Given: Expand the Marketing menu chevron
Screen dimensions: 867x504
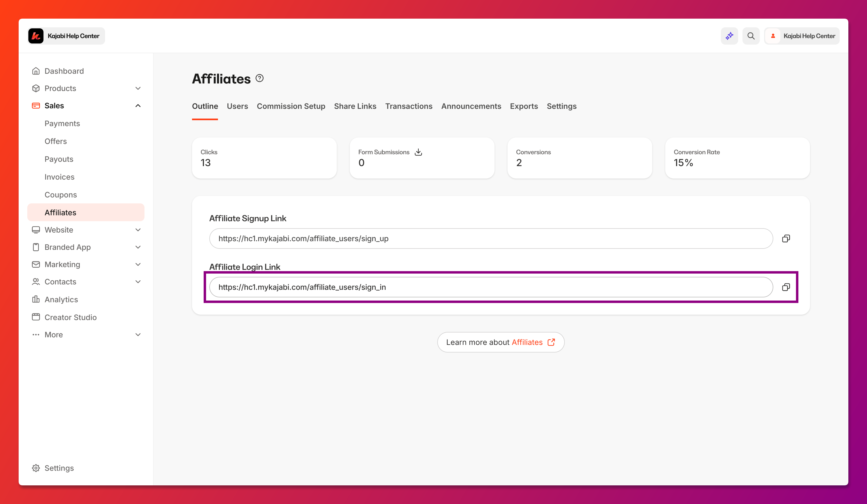Looking at the screenshot, I should [x=138, y=264].
